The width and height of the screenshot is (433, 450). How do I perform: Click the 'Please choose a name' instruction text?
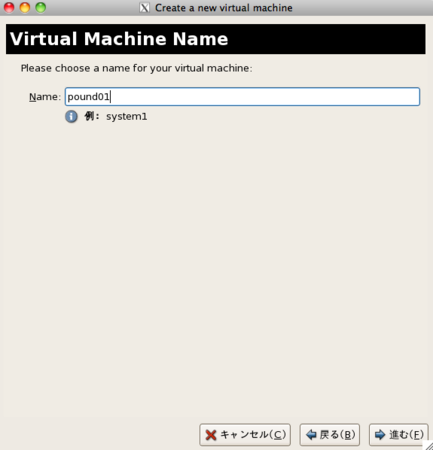(137, 68)
